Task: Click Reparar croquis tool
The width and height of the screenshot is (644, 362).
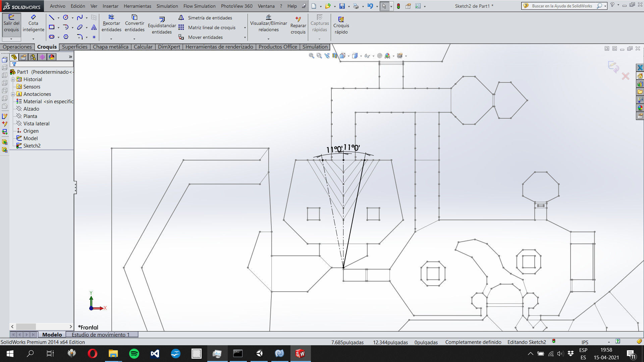Action: pos(298,25)
